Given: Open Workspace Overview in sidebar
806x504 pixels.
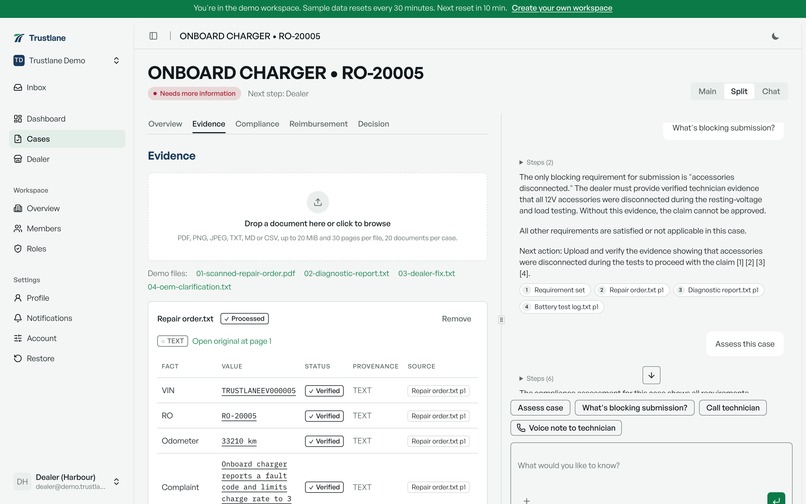Looking at the screenshot, I should (x=67, y=208).
